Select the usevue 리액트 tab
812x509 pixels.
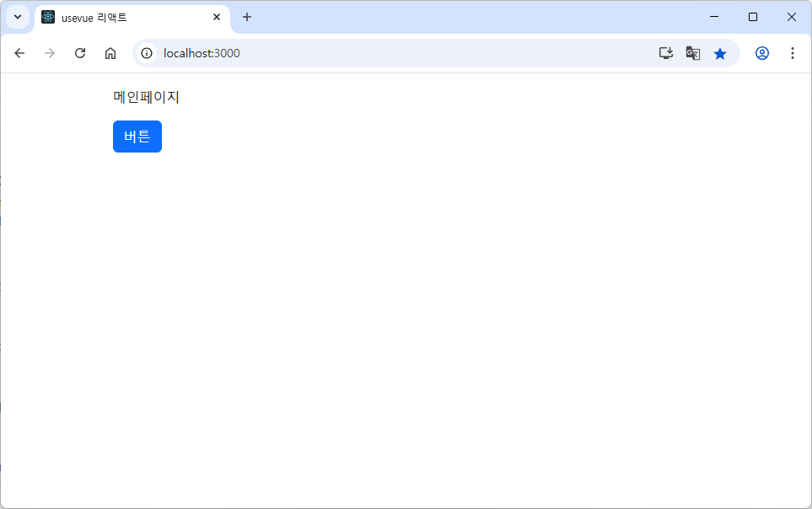[132, 18]
